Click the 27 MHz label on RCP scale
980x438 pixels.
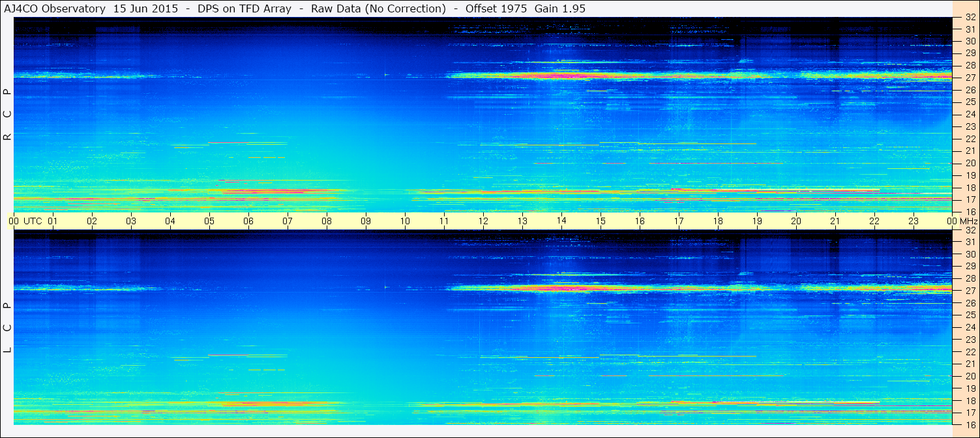point(970,78)
